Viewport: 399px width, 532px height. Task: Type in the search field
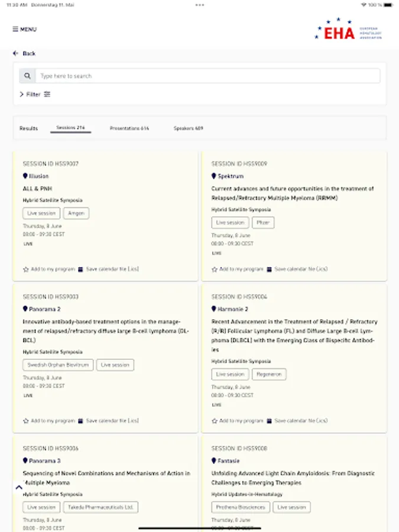coord(207,76)
